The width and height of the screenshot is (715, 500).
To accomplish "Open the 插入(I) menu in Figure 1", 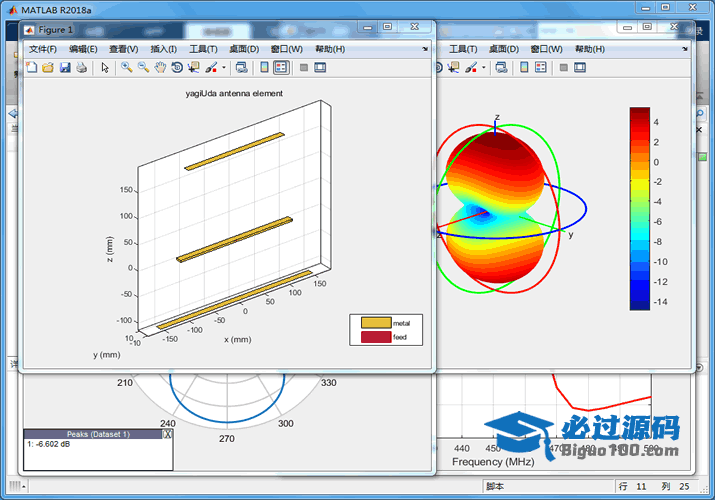I will click(163, 49).
